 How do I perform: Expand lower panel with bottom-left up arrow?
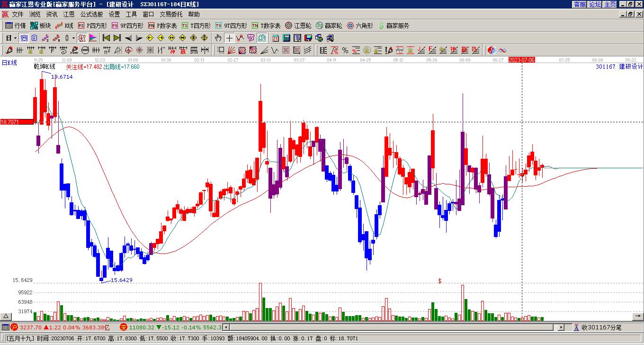coord(6,317)
